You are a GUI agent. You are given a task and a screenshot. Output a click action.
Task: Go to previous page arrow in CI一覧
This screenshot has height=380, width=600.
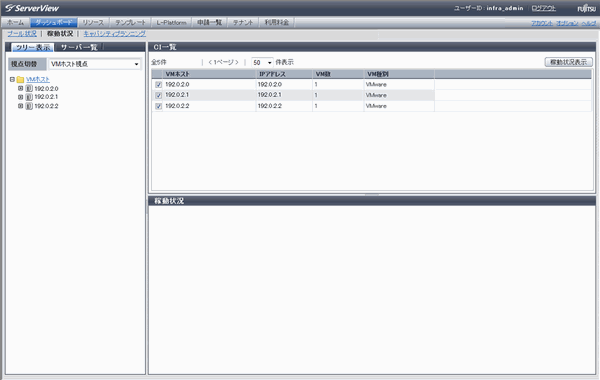pos(210,62)
